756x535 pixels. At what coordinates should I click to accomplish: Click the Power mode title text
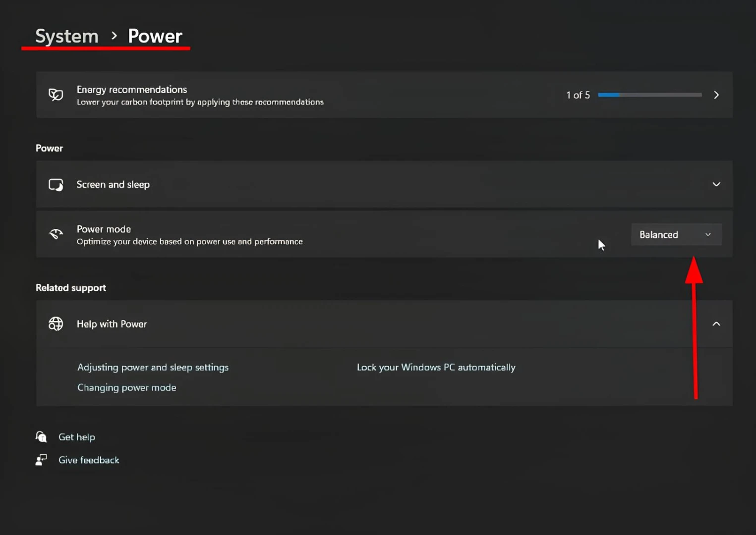coord(104,229)
